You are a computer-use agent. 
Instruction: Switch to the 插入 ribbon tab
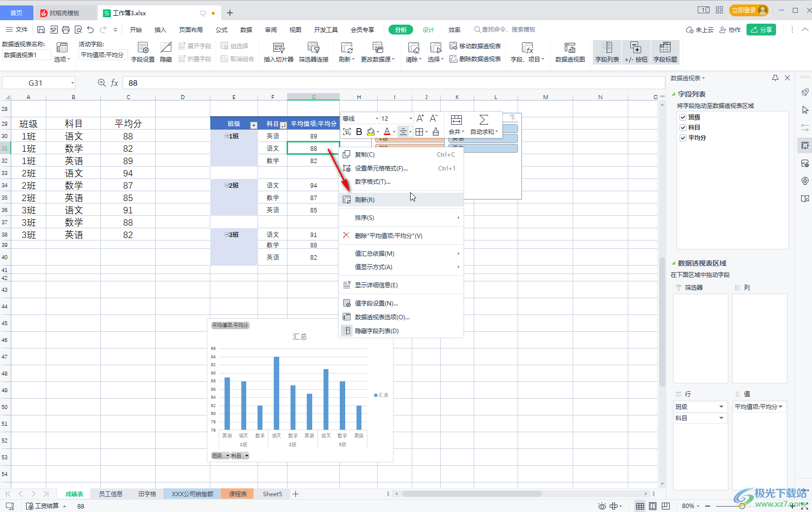click(x=161, y=30)
